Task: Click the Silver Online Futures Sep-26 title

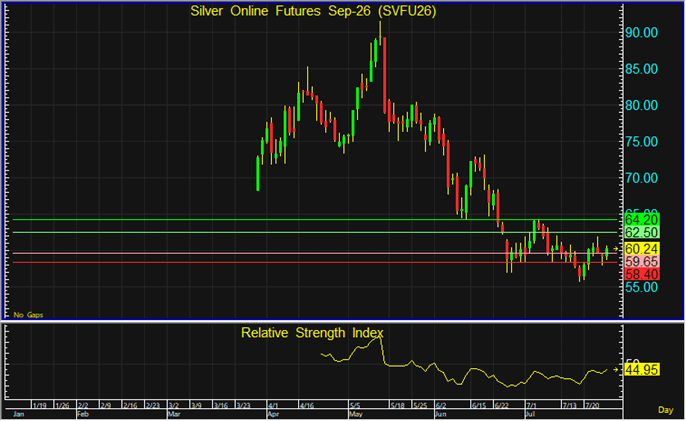Action: click(313, 11)
